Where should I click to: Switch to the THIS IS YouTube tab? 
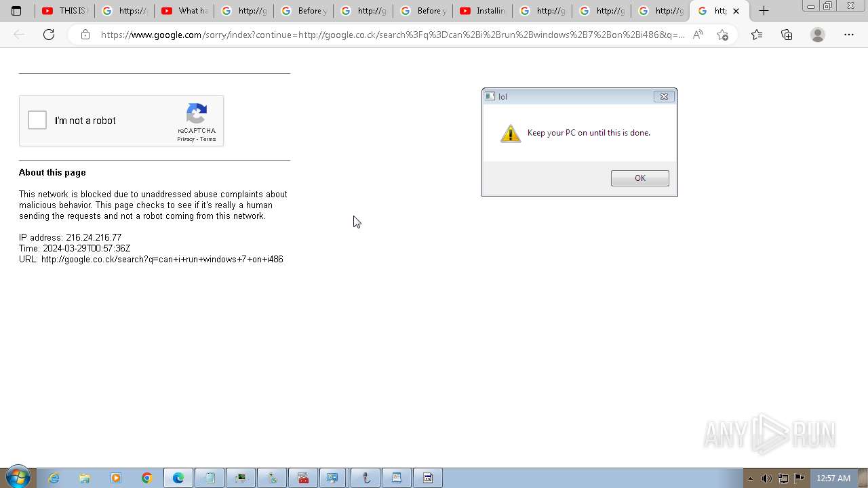coord(64,11)
